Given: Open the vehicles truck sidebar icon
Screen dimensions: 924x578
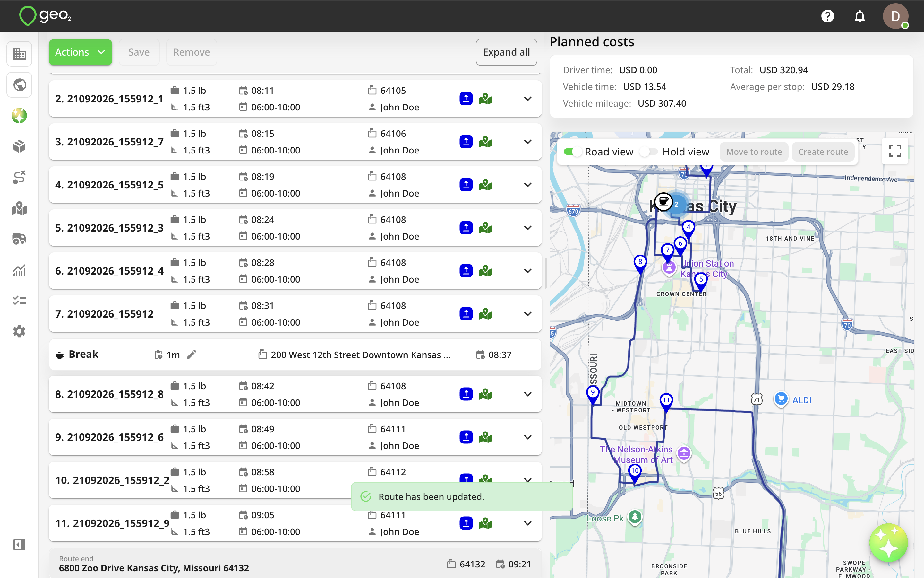Looking at the screenshot, I should tap(20, 239).
